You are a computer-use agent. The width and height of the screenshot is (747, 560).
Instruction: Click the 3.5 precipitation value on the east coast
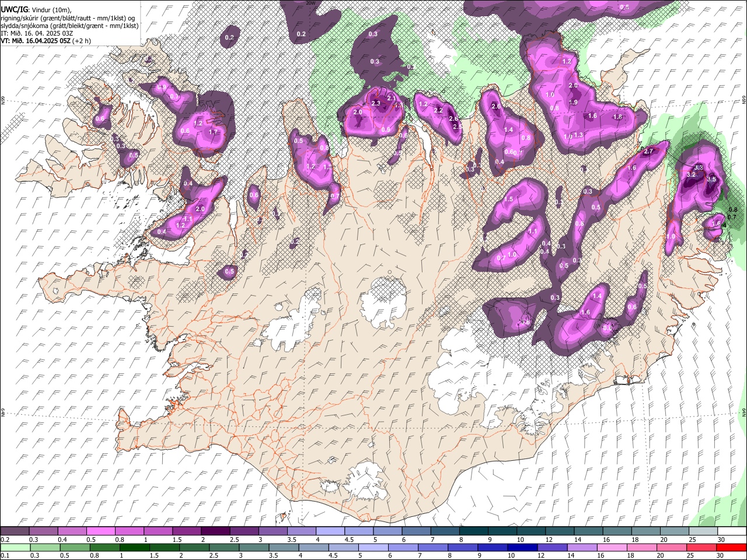[711, 179]
